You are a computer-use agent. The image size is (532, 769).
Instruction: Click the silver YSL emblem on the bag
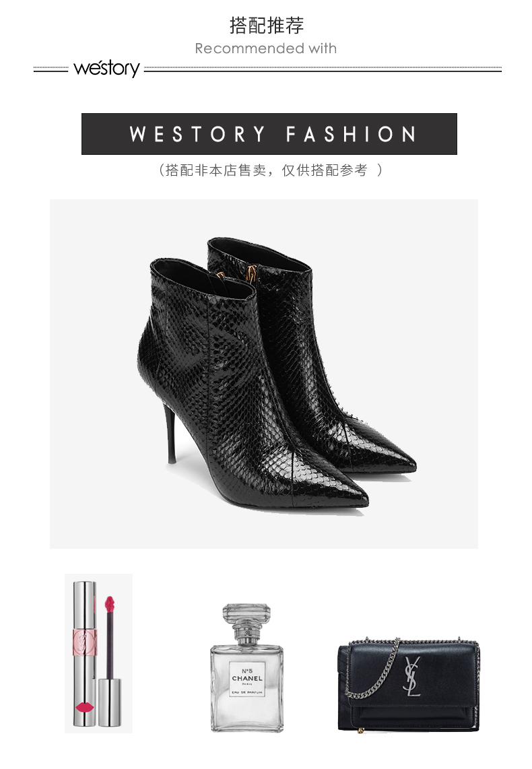coord(412,677)
